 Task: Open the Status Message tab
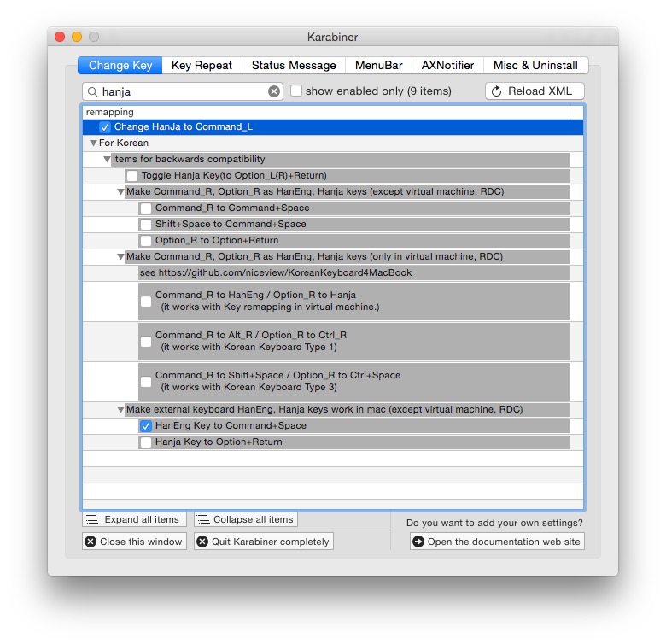[294, 66]
